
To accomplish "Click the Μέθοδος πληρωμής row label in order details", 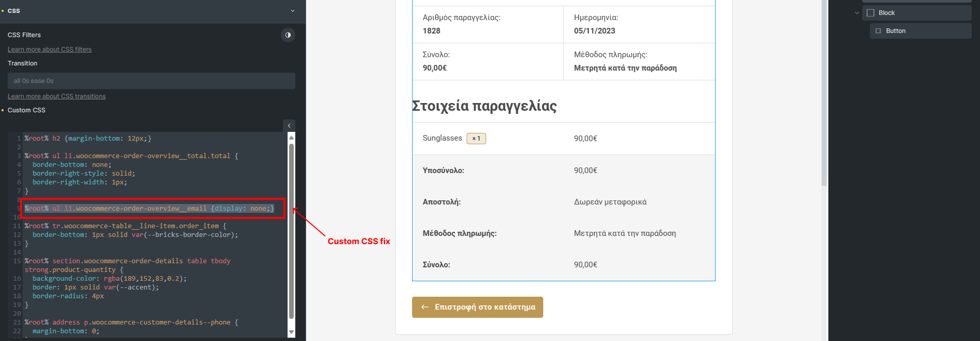I will 460,233.
